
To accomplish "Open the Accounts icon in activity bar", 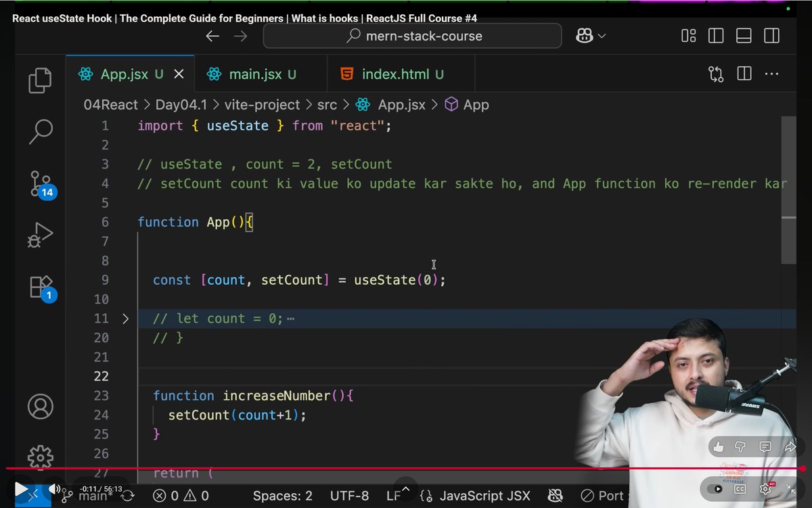I will coord(39,407).
